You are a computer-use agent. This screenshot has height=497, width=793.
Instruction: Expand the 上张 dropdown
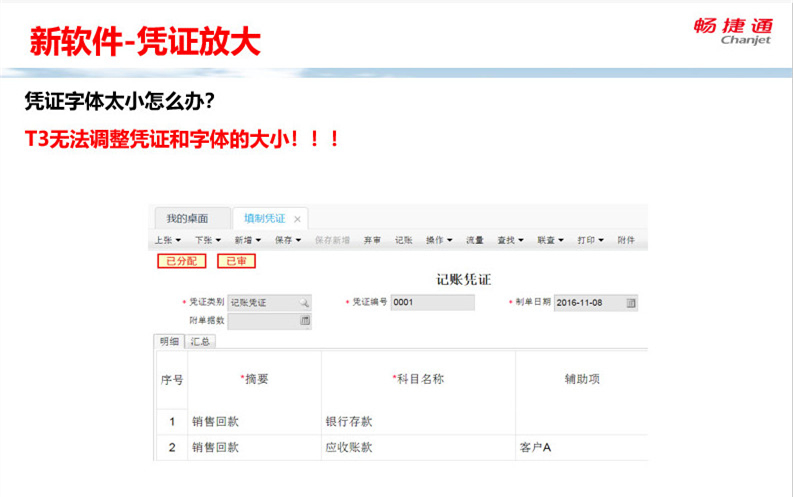(x=167, y=240)
